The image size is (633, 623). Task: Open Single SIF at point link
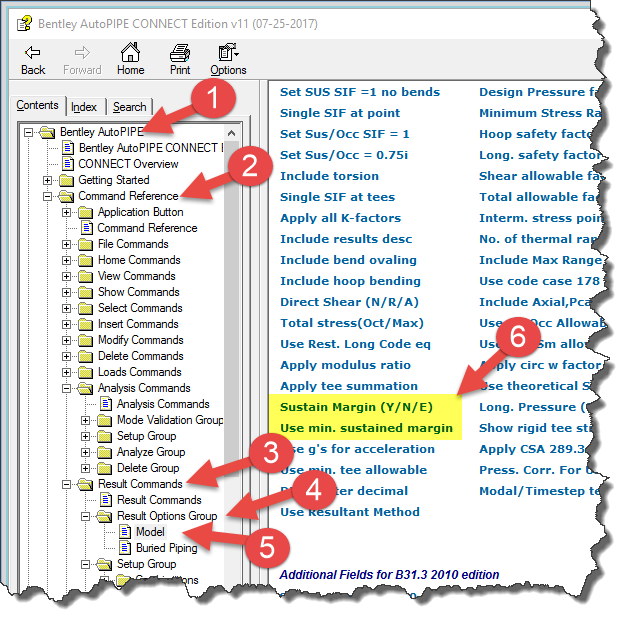coord(340,113)
